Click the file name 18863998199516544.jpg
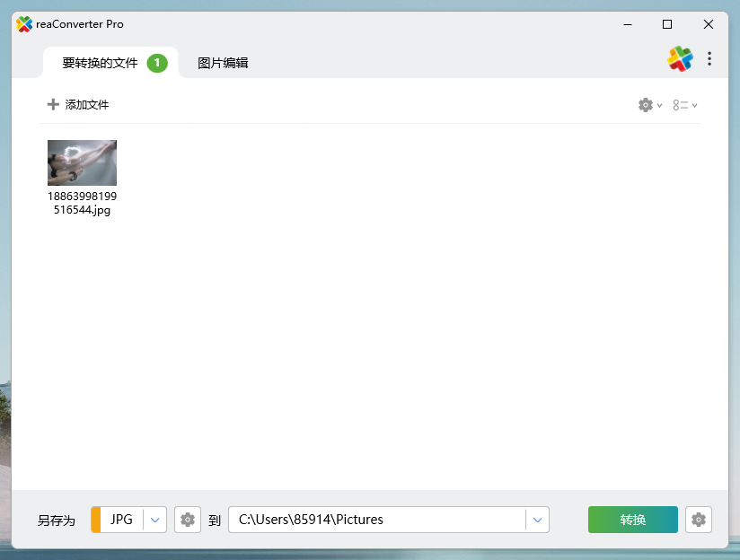Screen dimensions: 740x560 coord(82,203)
